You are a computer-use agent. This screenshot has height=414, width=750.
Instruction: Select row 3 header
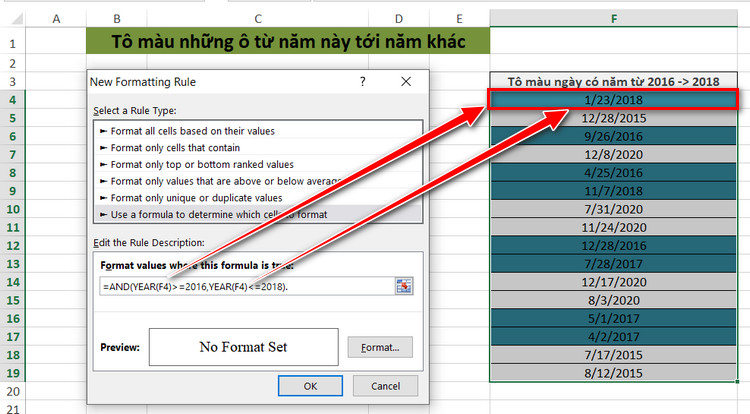pyautogui.click(x=12, y=82)
